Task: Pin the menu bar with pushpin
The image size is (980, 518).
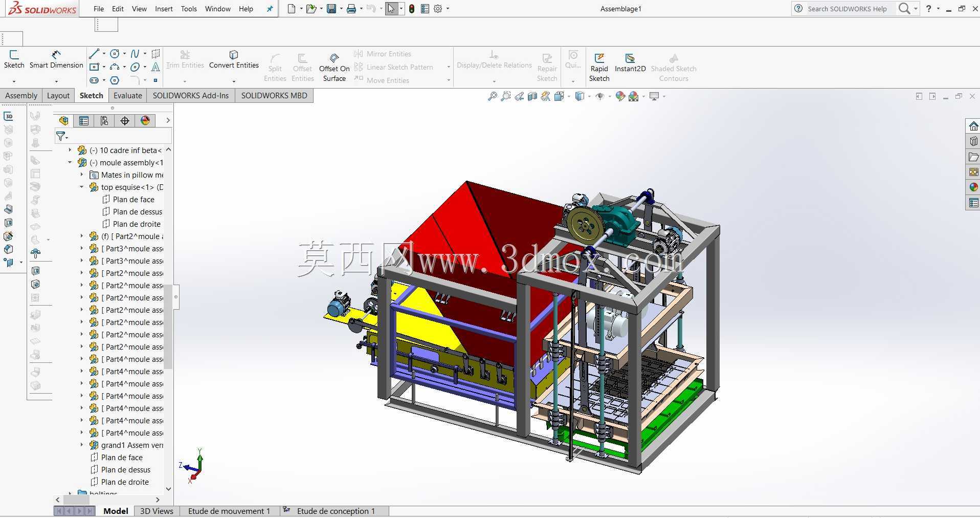Action: click(x=270, y=9)
